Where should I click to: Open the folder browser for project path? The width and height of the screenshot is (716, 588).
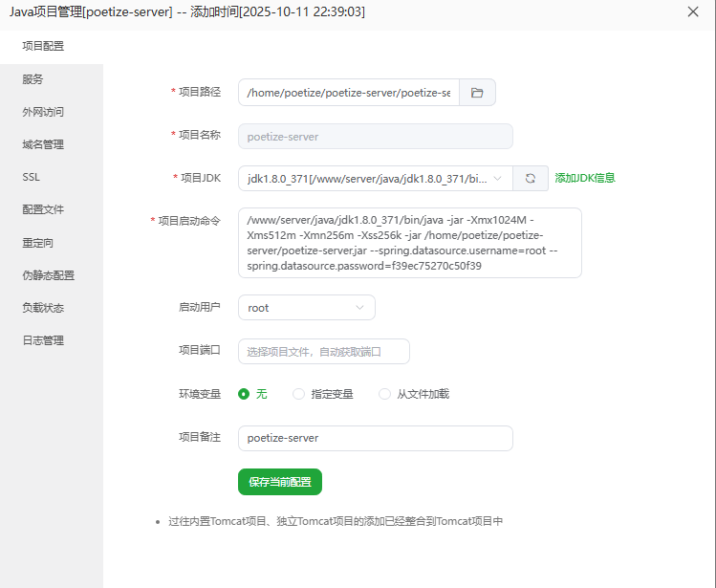point(477,93)
